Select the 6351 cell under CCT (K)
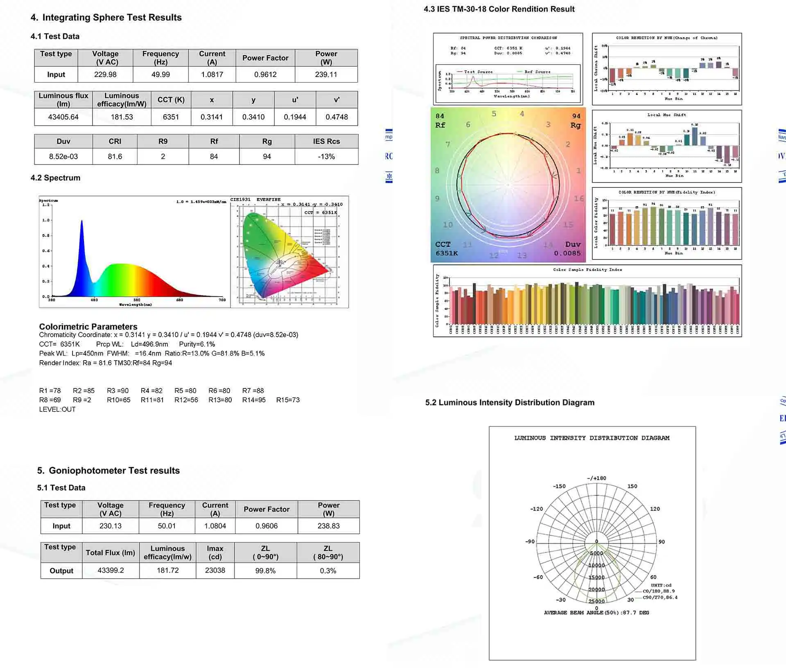786x672 pixels. (171, 117)
